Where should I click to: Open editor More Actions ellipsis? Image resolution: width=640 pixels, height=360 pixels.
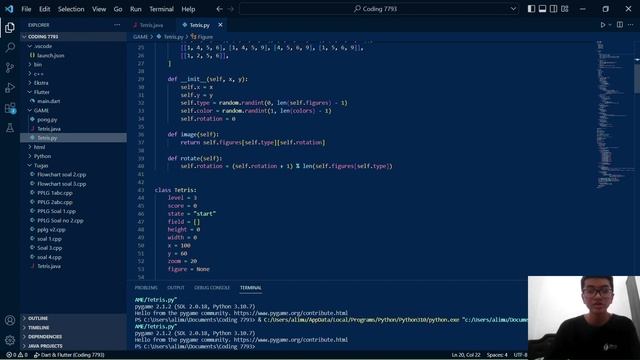pos(631,25)
